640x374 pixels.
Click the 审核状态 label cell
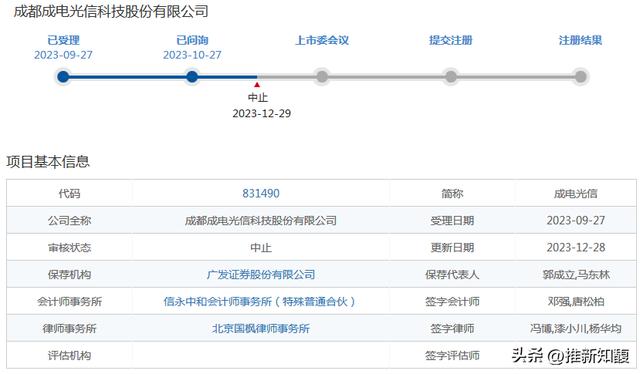(69, 247)
